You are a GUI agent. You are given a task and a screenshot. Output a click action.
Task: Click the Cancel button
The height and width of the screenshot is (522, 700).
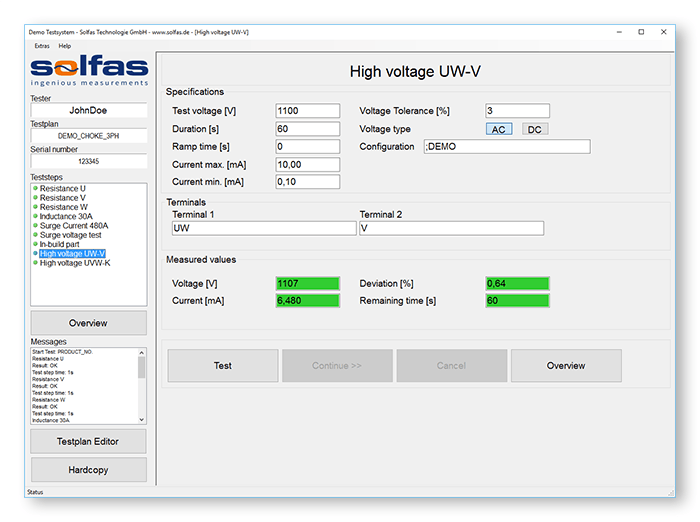451,366
